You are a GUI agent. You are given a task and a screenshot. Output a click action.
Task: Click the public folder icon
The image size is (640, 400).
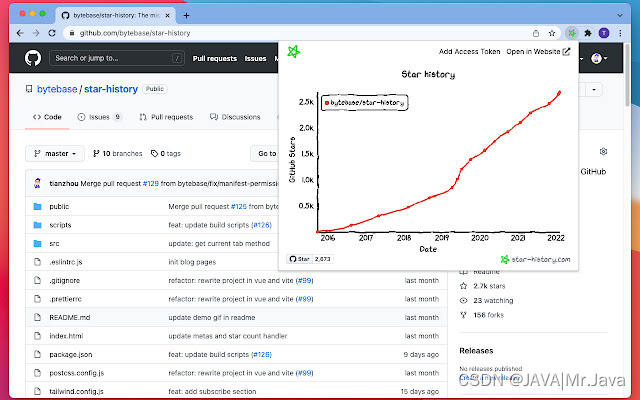38,207
